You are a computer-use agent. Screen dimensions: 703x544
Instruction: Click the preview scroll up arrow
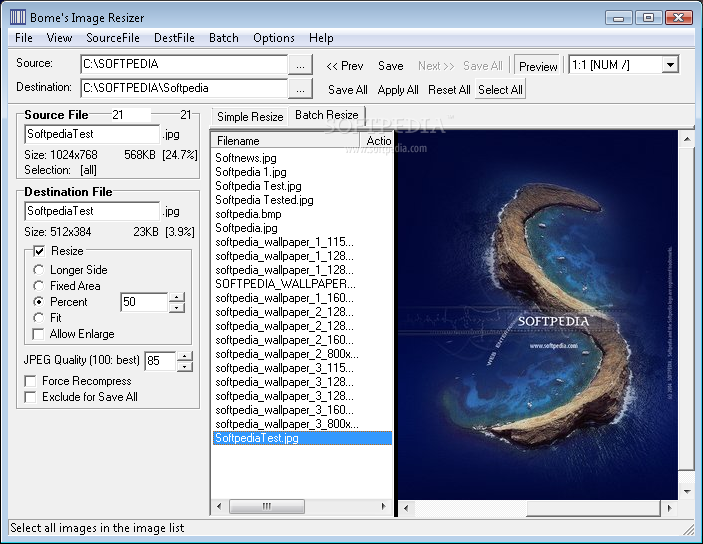click(687, 139)
